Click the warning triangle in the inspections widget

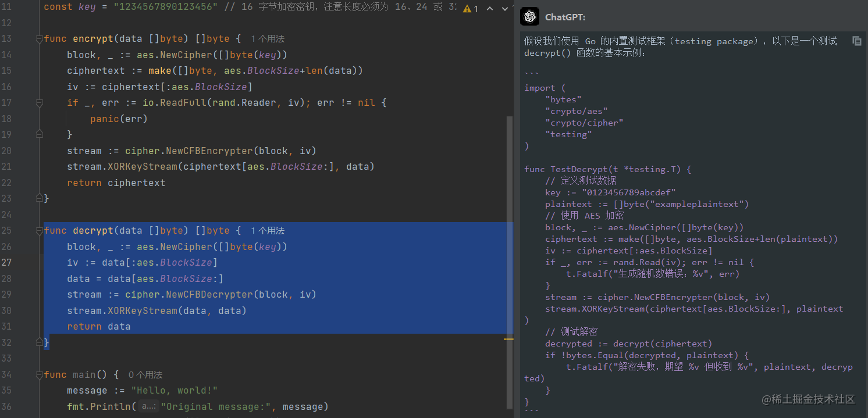[468, 8]
